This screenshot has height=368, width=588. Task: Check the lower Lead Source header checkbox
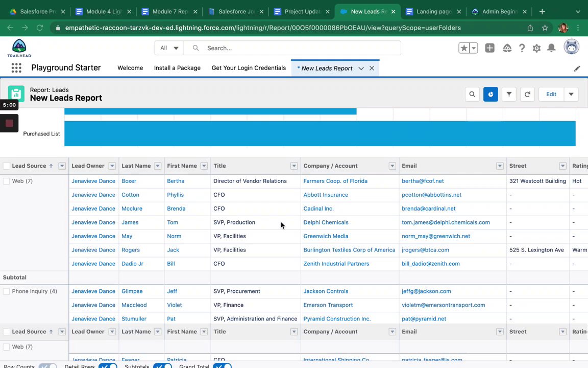tap(6, 332)
